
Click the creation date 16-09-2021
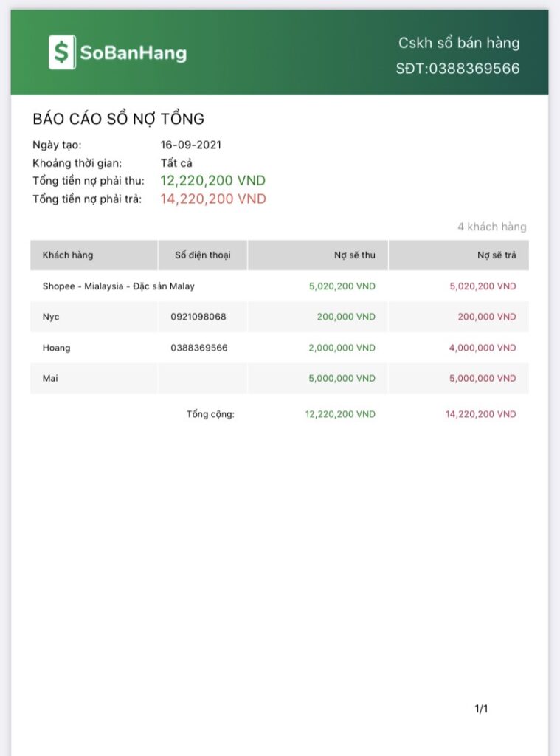click(x=191, y=145)
